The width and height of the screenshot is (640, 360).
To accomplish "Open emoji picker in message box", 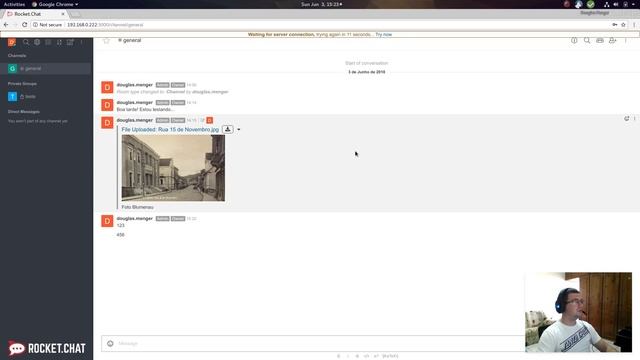I will pyautogui.click(x=110, y=343).
